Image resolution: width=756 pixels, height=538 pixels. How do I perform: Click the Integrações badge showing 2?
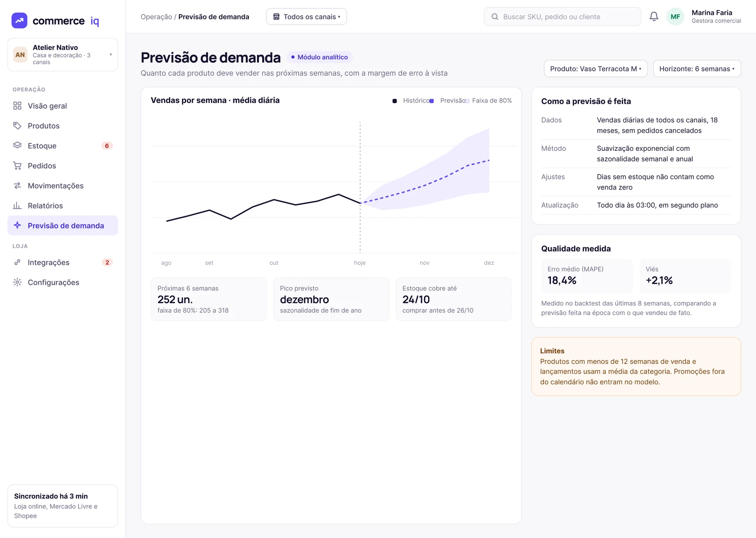tap(107, 262)
